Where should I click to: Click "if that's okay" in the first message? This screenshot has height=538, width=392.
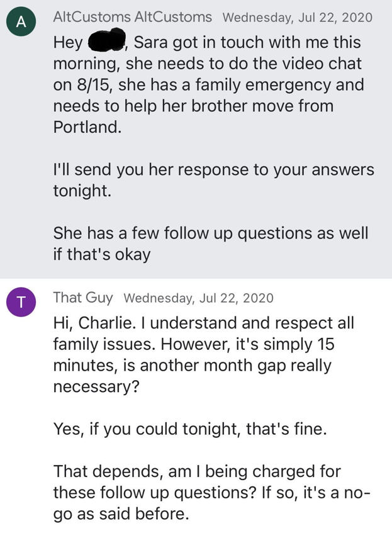point(102,255)
